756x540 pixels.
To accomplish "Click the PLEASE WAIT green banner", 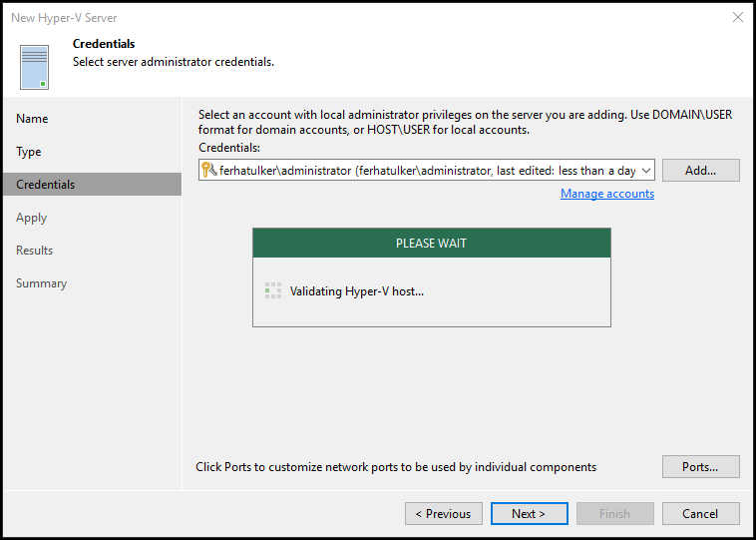I will click(x=432, y=243).
